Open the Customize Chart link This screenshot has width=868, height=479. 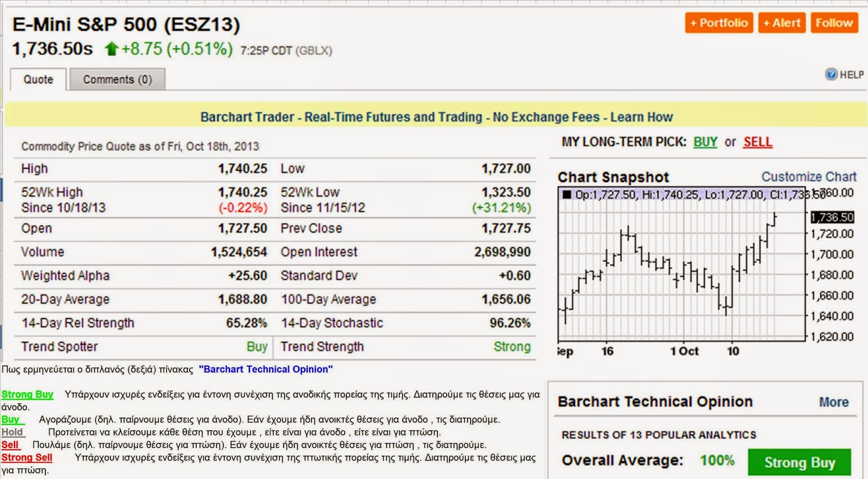click(x=809, y=176)
